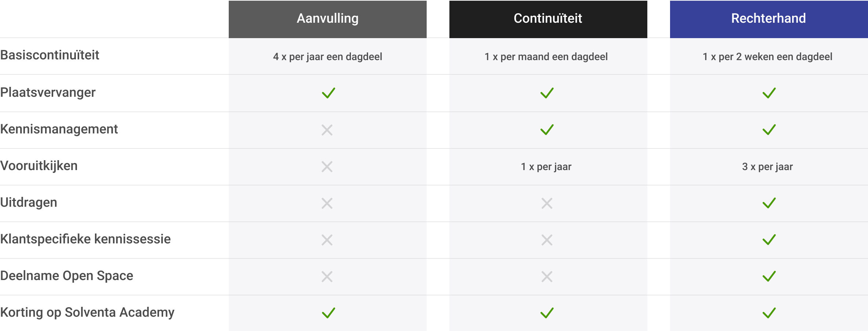Click the Deelname Open Space row label
Viewport: 868px width, 331px height.
point(67,276)
